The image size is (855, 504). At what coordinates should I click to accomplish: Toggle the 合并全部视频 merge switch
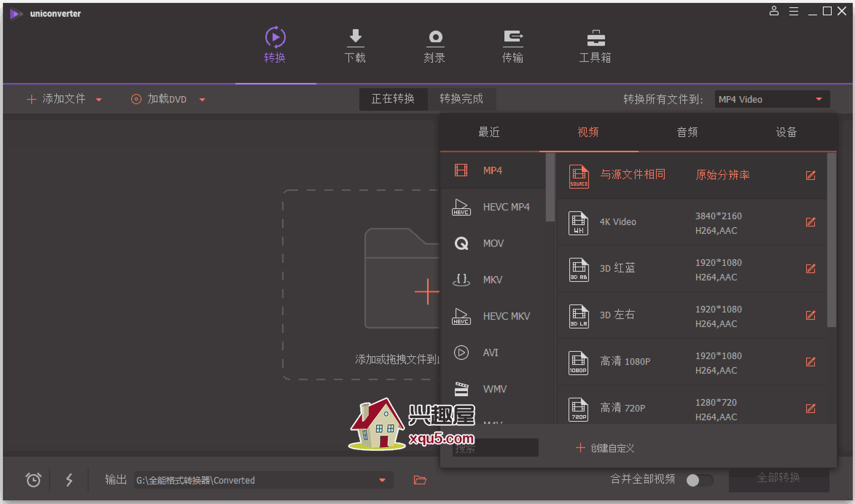click(699, 480)
